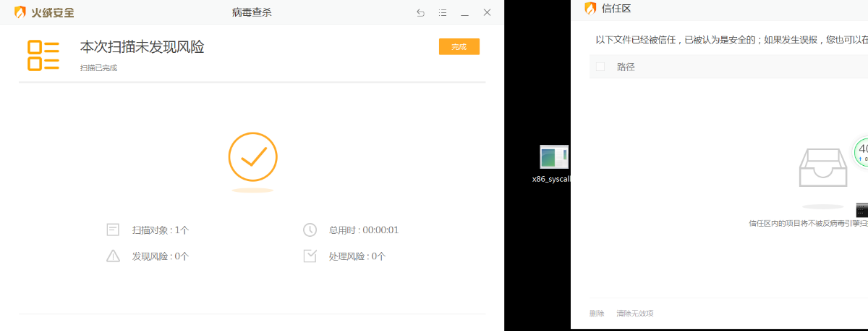Click the 总用时 clock icon
Viewport: 868px width, 331px height.
coord(310,230)
